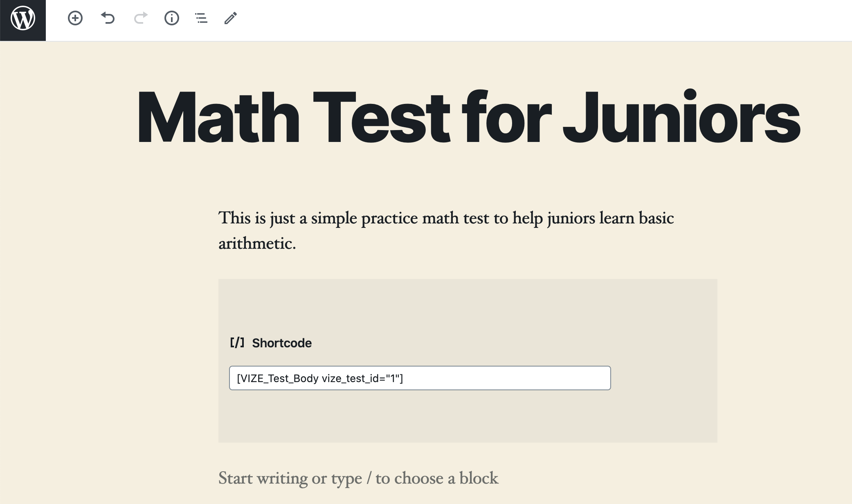The image size is (852, 504).
Task: Click the word 'arithmetic.' in the paragraph
Action: (x=257, y=243)
